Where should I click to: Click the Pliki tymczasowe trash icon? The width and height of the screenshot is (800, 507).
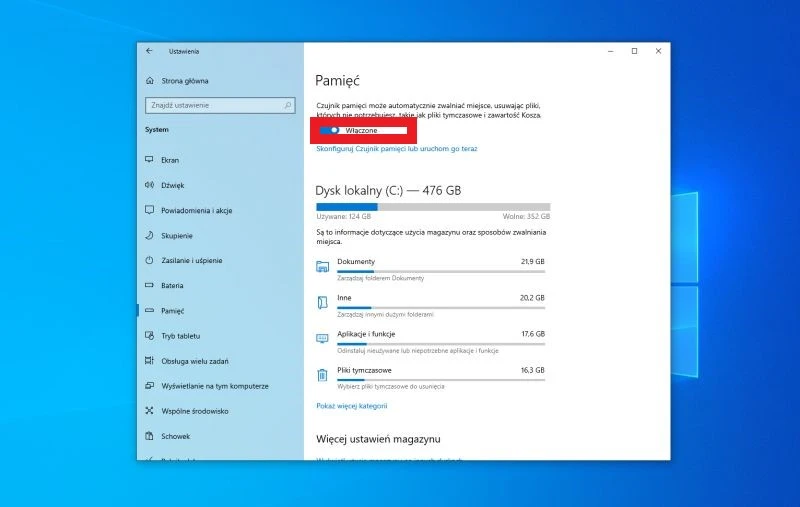pos(322,375)
